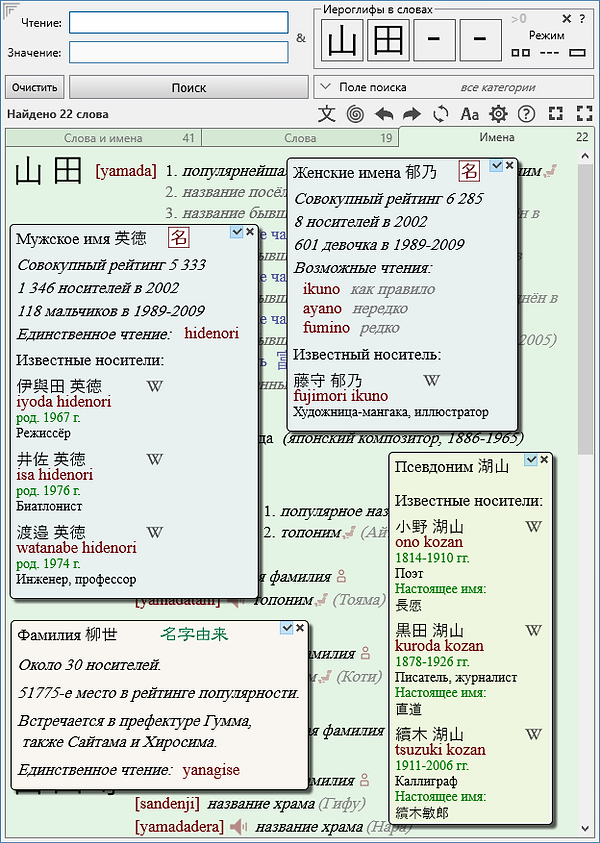The image size is (600, 843).
Task: Click the 名 icon in Женские имена popup
Action: coord(469,172)
